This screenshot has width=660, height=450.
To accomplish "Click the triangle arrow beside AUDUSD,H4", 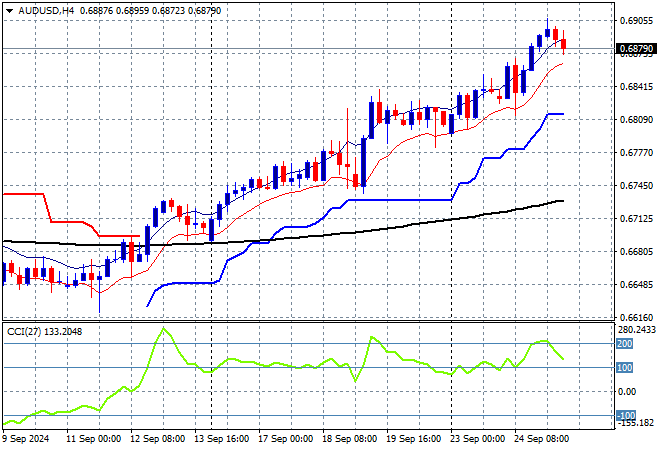I will (9, 11).
